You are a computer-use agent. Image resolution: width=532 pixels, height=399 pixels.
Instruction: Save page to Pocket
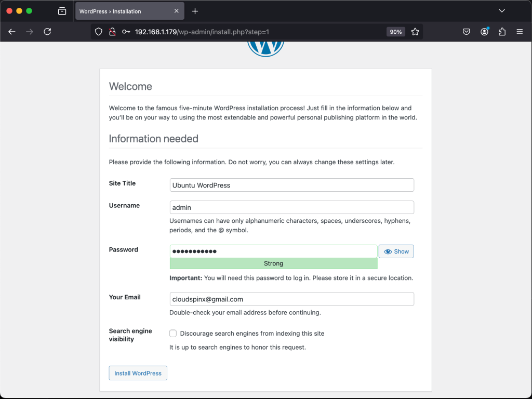point(466,32)
